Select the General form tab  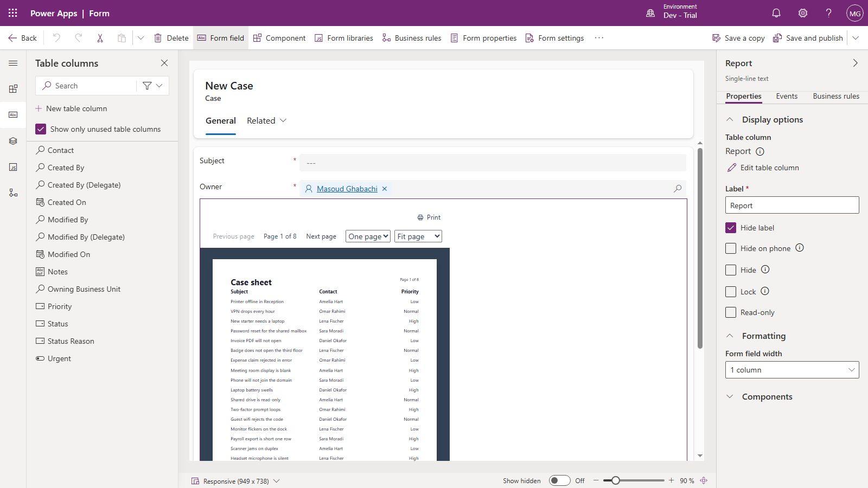coord(221,120)
